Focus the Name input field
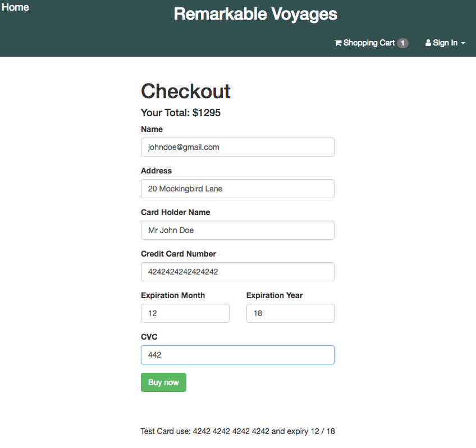Viewport: 476px width, 448px height. (x=237, y=147)
